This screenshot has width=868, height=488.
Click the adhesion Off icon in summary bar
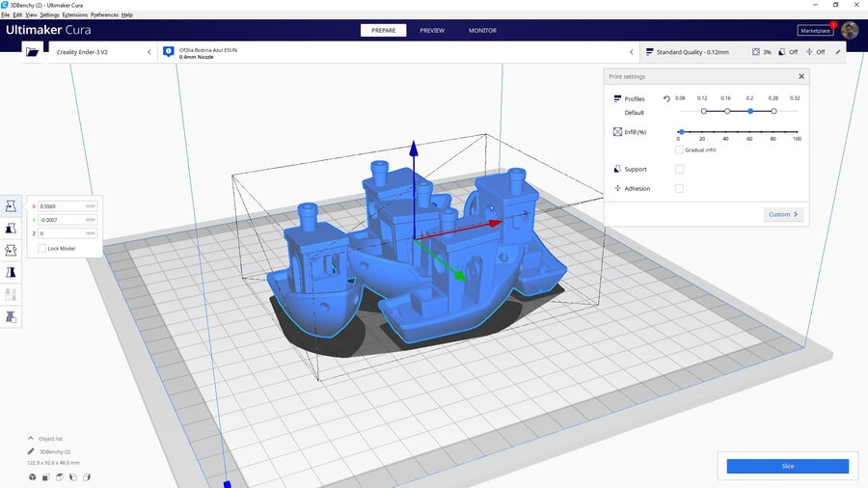point(809,52)
